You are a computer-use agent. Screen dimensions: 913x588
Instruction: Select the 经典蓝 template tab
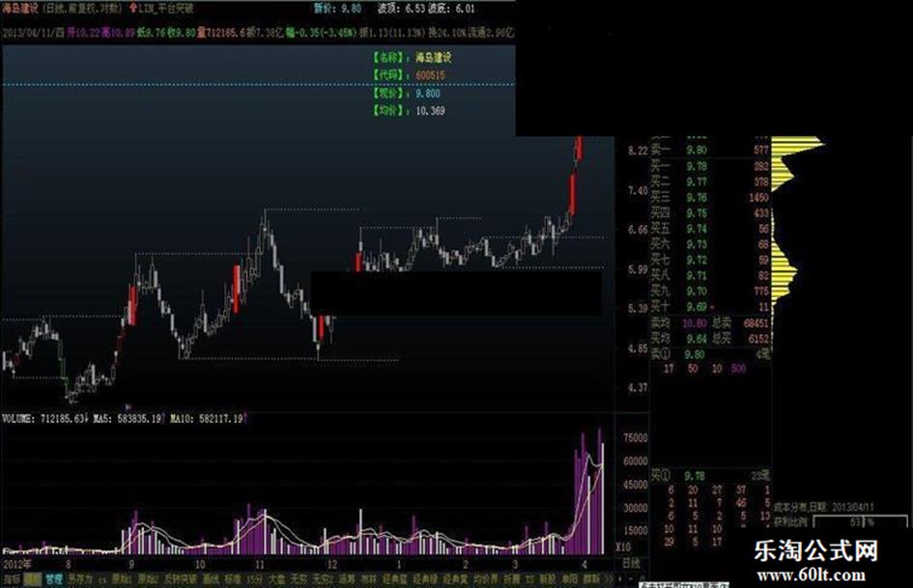click(395, 579)
